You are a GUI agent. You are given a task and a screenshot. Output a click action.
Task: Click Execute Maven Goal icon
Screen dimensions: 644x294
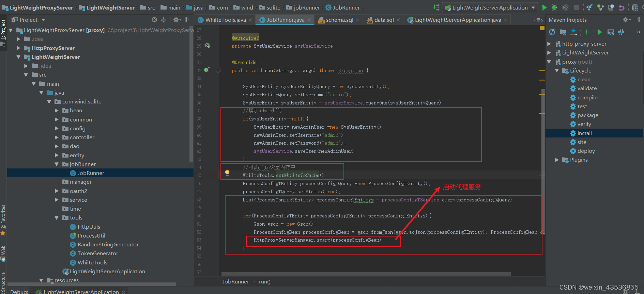611,32
